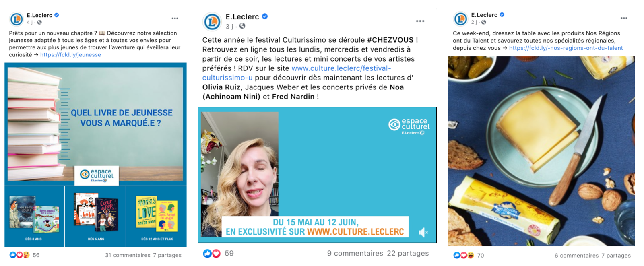Open the culture.leclerc festival-culturissimo link
The image size is (644, 266).
[x=297, y=73]
